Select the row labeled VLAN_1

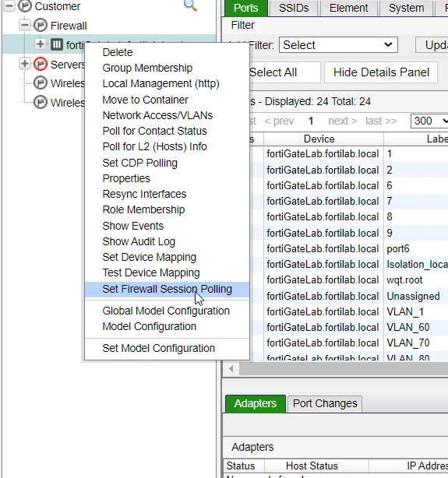tap(348, 312)
